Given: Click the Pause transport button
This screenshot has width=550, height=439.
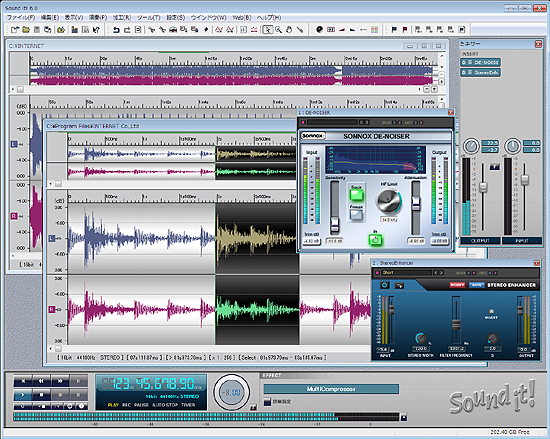Looking at the screenshot, I should point(78,395).
